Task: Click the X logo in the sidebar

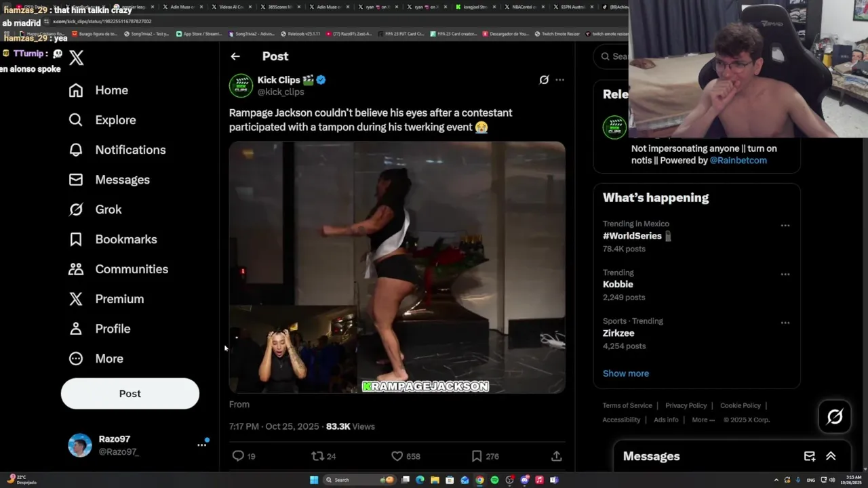Action: point(77,58)
